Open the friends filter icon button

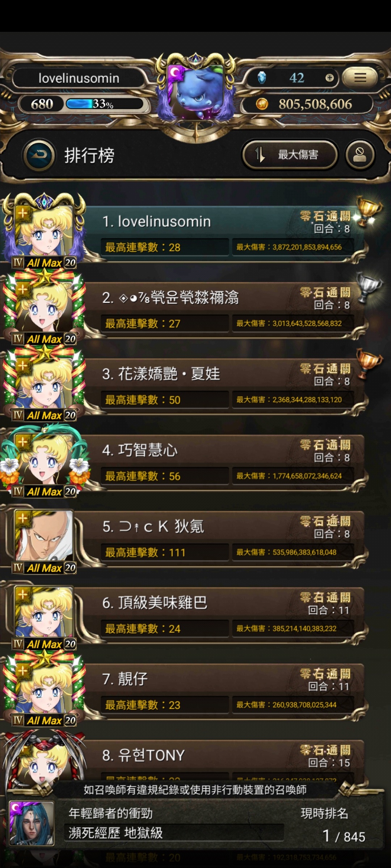click(360, 156)
